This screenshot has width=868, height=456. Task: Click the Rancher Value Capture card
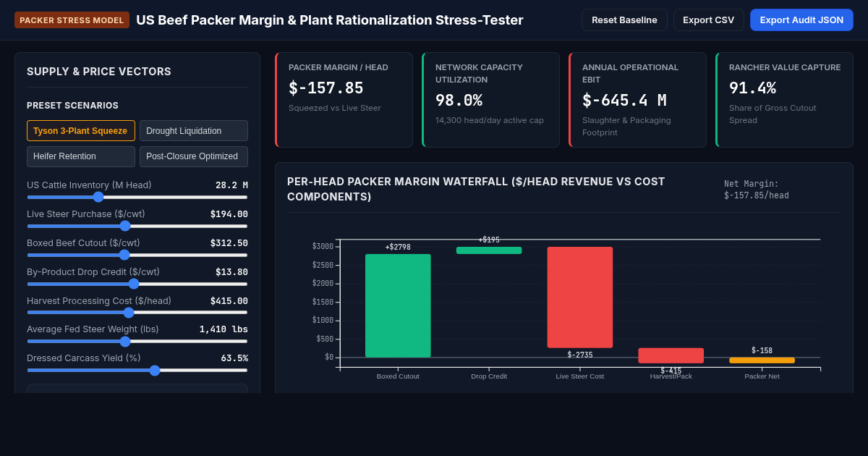(784, 100)
